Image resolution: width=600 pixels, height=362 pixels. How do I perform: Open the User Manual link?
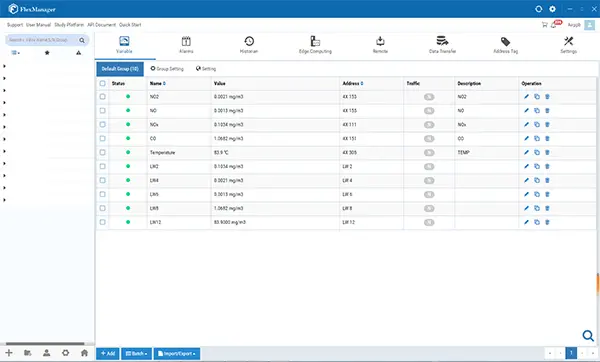point(38,25)
